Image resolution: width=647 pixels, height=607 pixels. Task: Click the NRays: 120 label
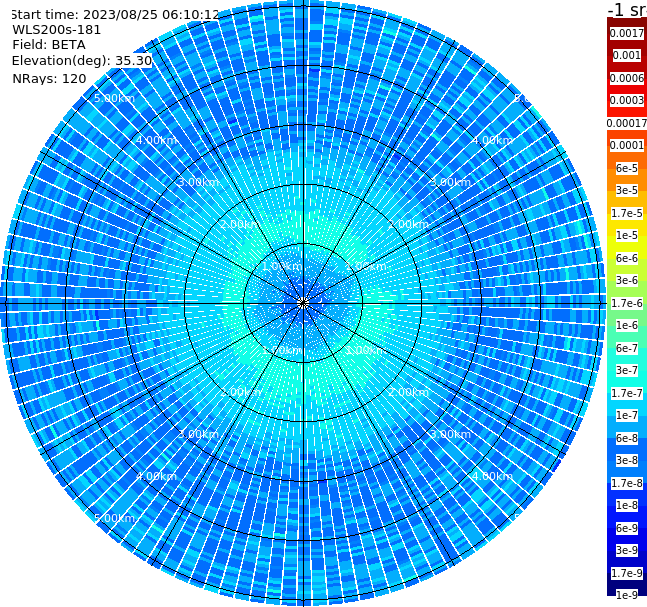49,78
